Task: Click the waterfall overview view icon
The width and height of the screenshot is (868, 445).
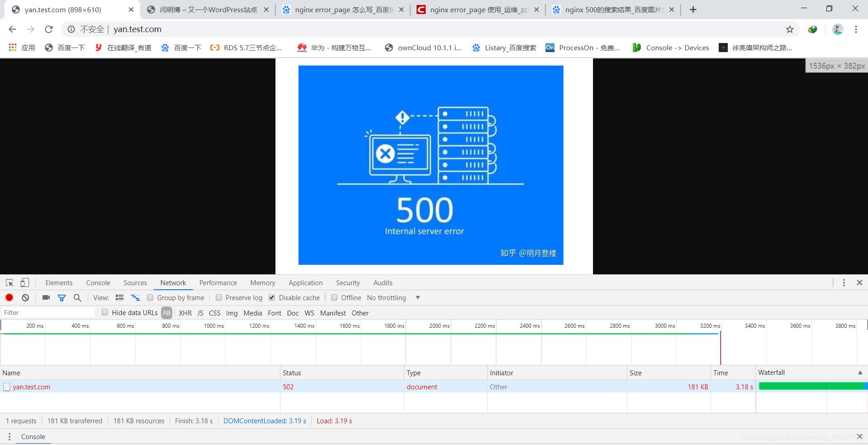Action: [135, 297]
